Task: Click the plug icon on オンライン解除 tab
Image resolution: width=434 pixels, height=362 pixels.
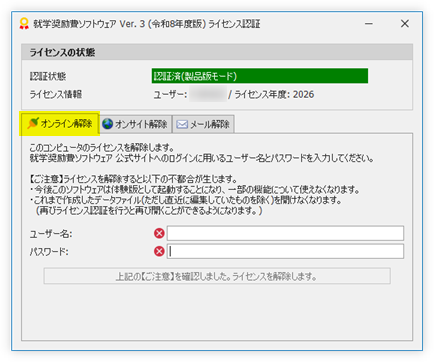Action: 33,123
